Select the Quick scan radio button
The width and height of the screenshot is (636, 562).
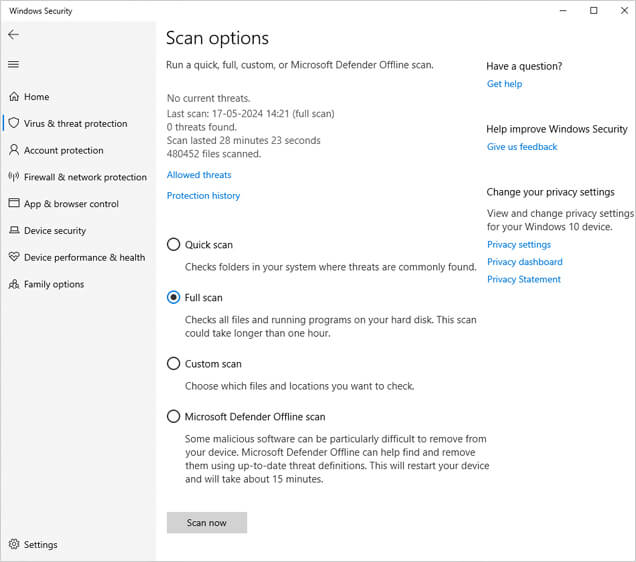coord(173,245)
